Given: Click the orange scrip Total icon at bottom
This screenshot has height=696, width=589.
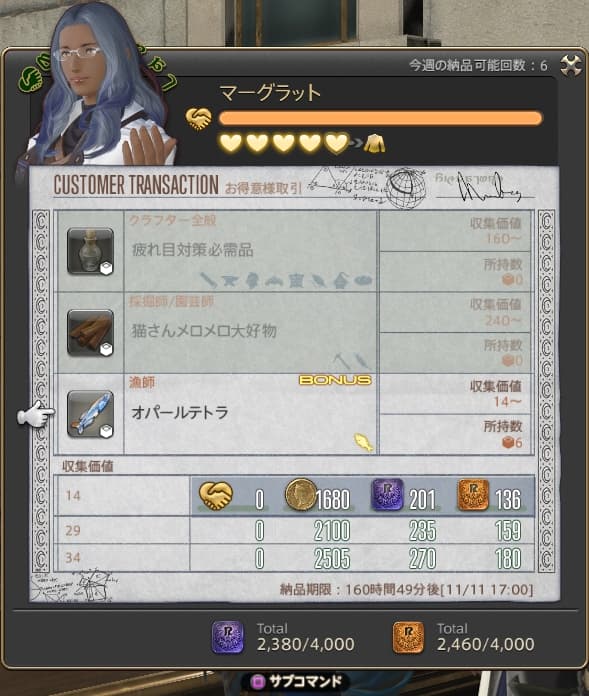Looking at the screenshot, I should 408,637.
